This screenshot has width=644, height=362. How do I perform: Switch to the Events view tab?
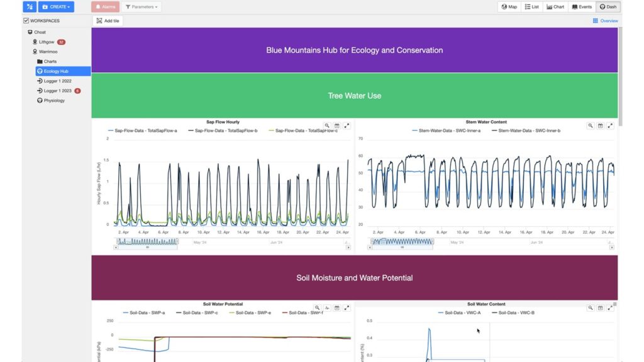[x=582, y=7]
